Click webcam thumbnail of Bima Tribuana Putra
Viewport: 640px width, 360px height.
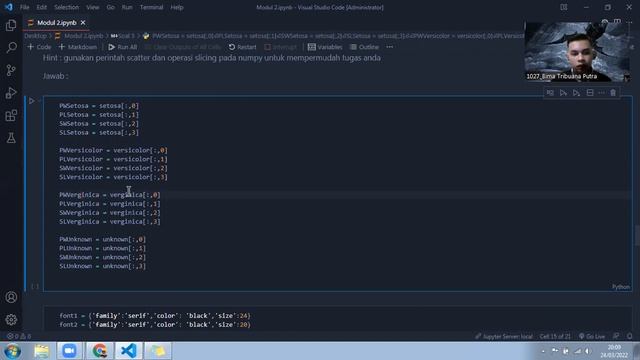pyautogui.click(x=577, y=52)
